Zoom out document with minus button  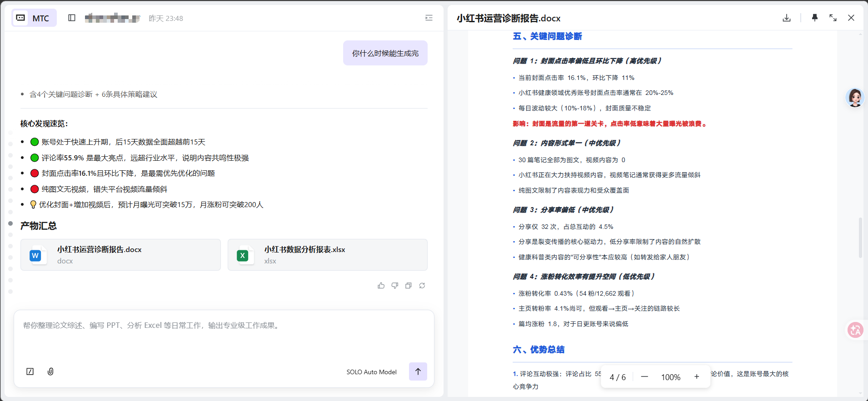pyautogui.click(x=644, y=377)
